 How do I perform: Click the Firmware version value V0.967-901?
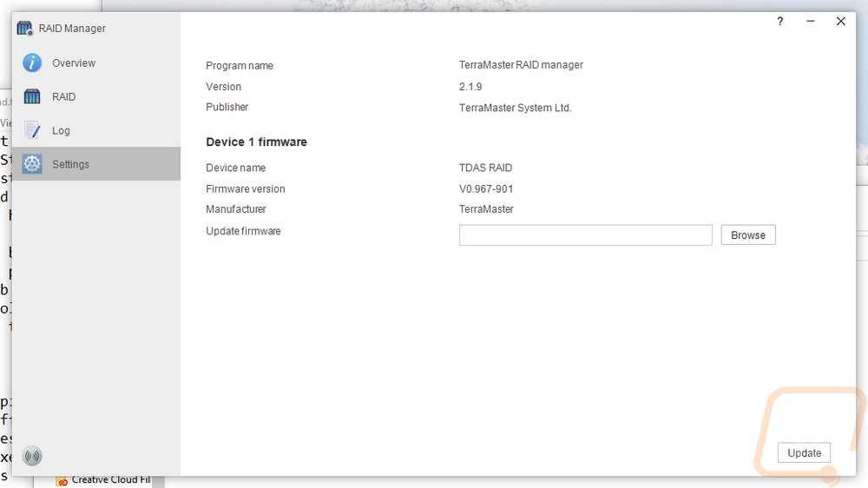click(486, 189)
